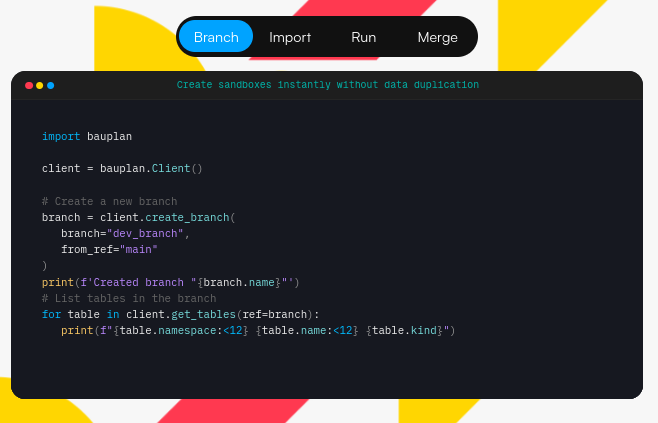Image resolution: width=658 pixels, height=423 pixels.
Task: Click the 'client.create_branch(' code line
Action: [138, 217]
